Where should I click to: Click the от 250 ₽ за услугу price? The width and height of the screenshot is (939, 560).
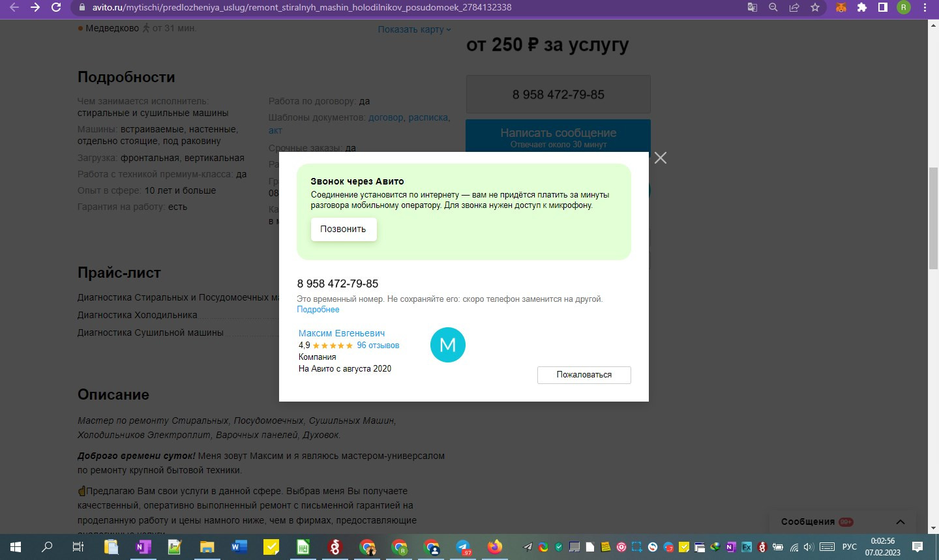pyautogui.click(x=548, y=44)
